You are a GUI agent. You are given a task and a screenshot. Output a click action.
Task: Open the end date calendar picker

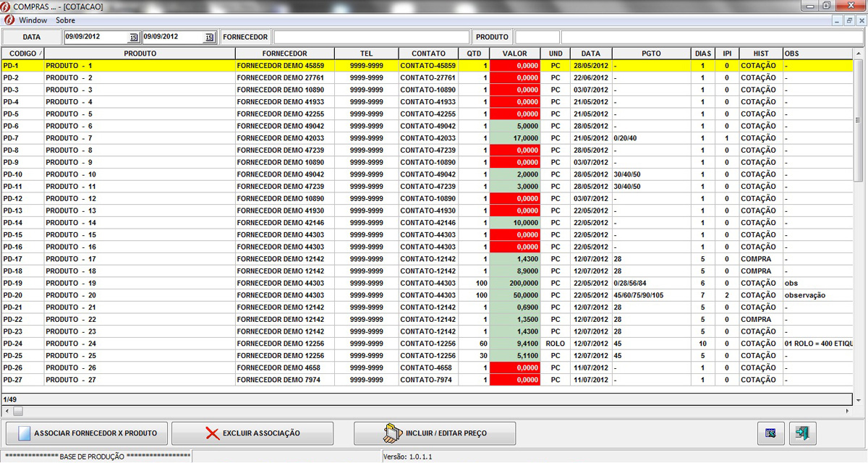(x=210, y=37)
